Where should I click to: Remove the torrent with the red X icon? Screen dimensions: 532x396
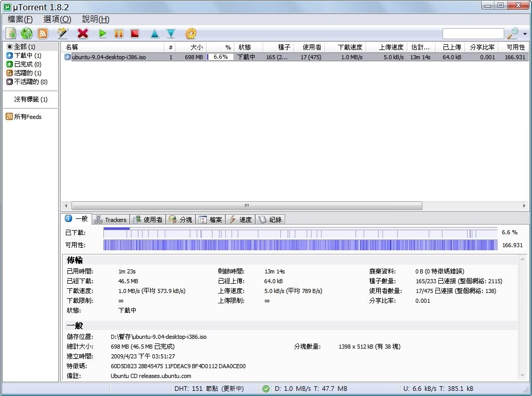(82, 33)
